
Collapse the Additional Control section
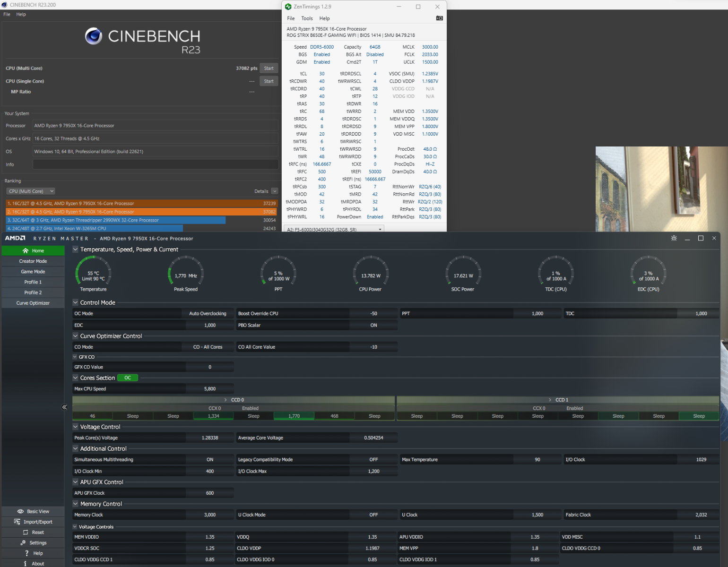pos(75,448)
